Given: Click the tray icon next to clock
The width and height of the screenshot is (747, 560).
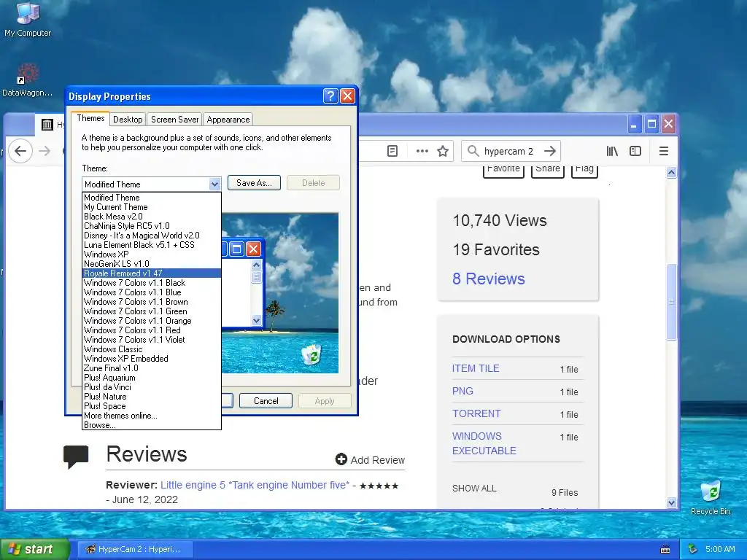Looking at the screenshot, I should [693, 549].
